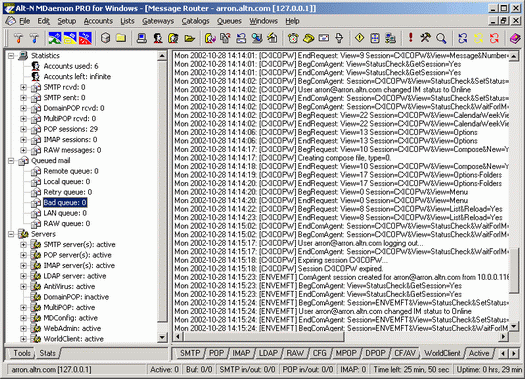Screen dimensions: 525x379
Task: Click the gray cube toolbar icon
Action: 105,38
